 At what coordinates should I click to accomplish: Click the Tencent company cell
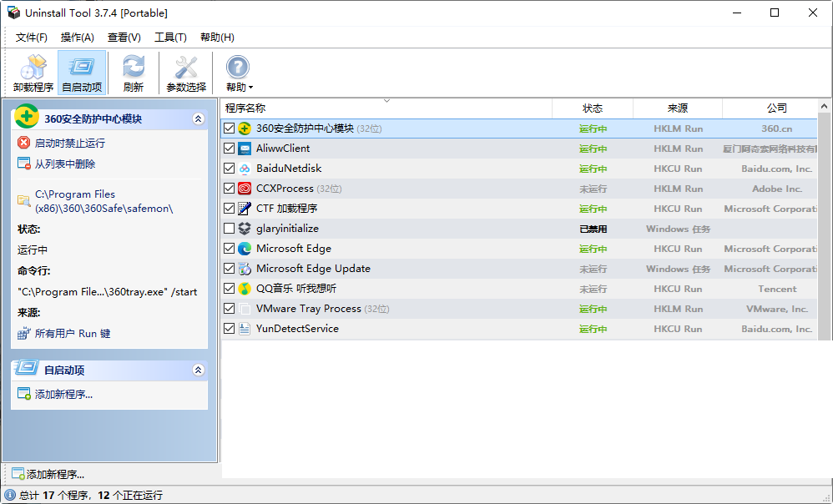pos(777,289)
